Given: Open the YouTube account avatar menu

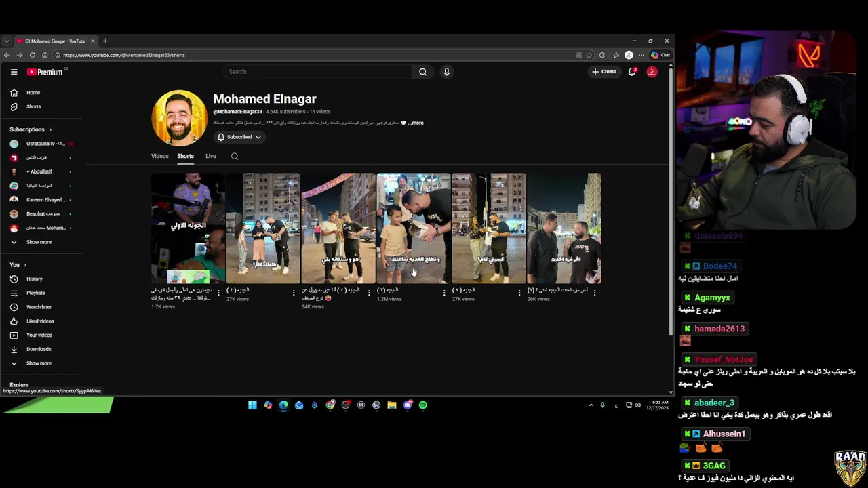Looking at the screenshot, I should pos(652,72).
